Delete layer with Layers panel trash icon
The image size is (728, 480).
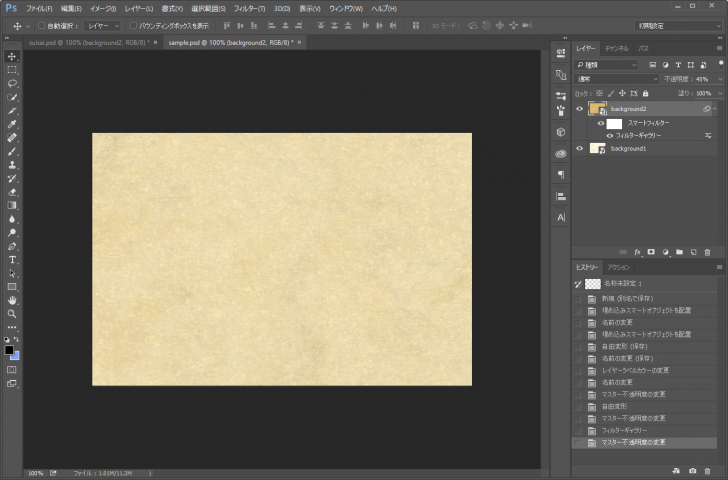tap(707, 252)
